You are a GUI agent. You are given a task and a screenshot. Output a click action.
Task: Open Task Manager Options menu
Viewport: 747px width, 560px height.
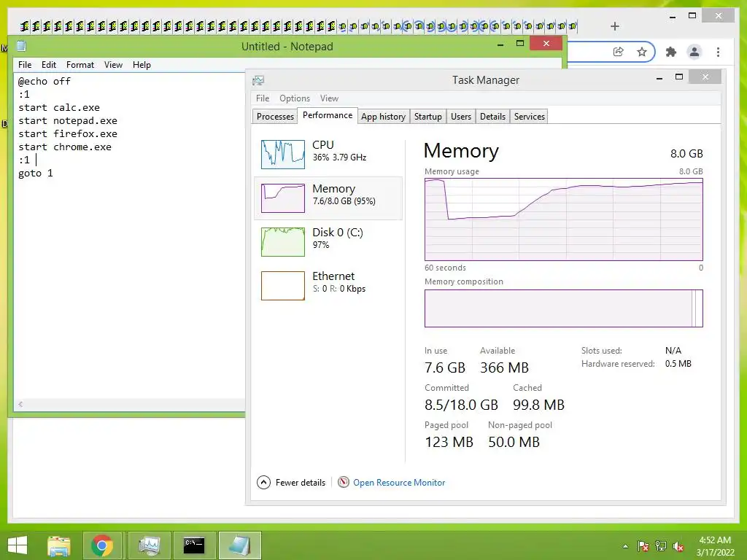click(x=295, y=98)
